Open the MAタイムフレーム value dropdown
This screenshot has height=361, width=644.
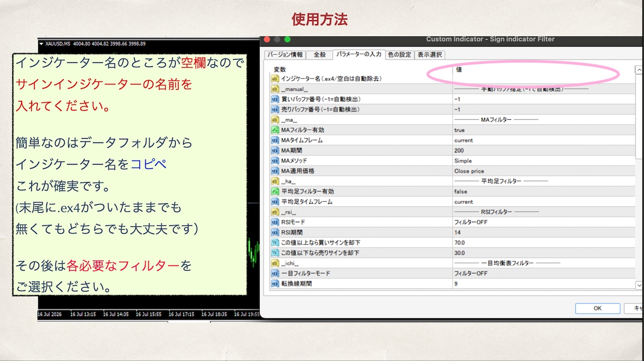544,140
